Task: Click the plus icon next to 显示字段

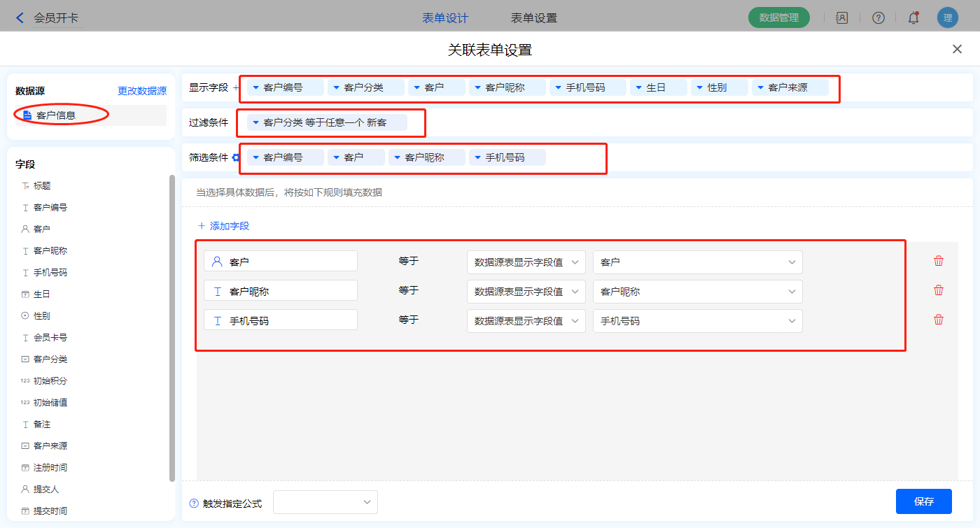Action: pos(235,88)
